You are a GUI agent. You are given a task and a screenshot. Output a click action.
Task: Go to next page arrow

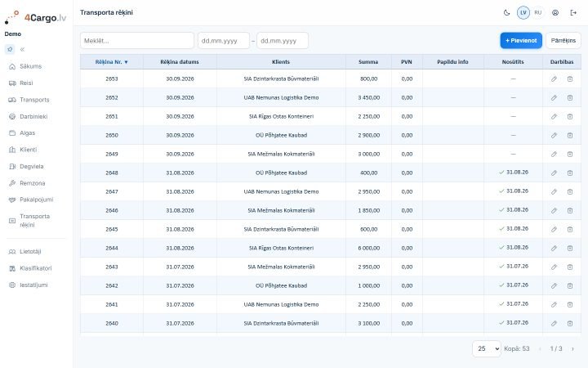click(x=572, y=349)
